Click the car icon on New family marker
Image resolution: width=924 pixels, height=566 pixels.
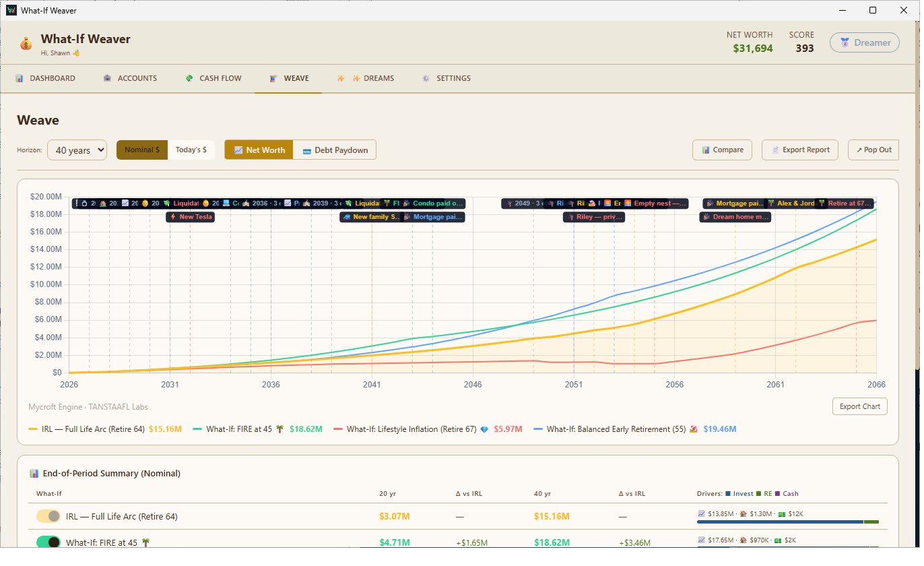pyautogui.click(x=347, y=217)
